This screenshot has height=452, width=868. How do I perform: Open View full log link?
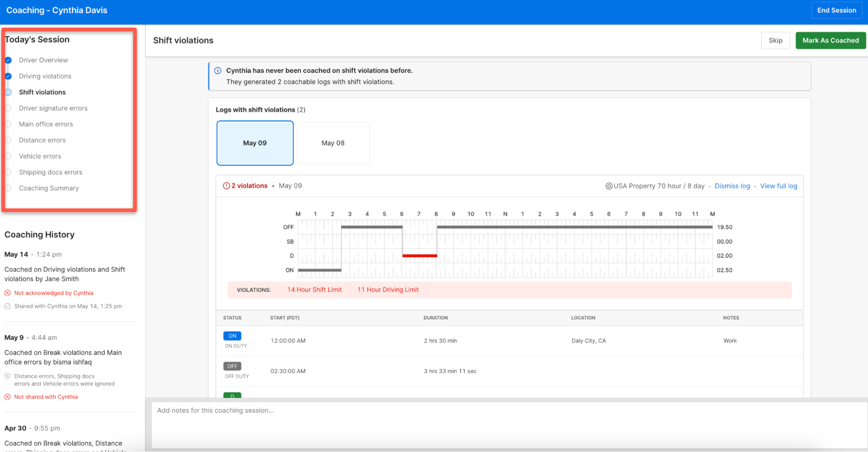(779, 186)
